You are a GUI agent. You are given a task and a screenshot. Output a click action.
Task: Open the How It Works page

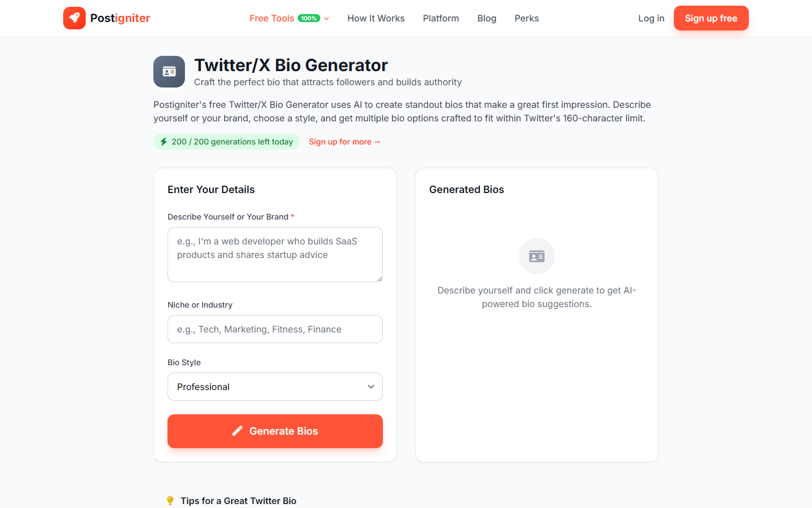click(x=376, y=18)
